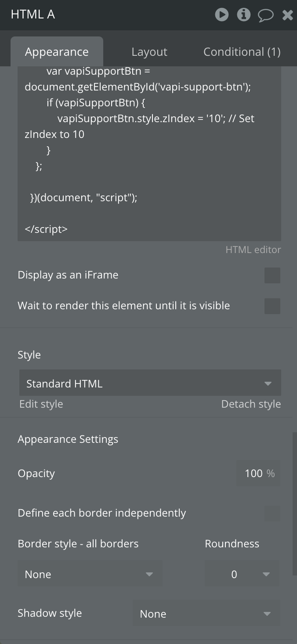Viewport: 297px width, 644px height.
Task: Toggle Define each border independently checkbox
Action: tap(272, 513)
